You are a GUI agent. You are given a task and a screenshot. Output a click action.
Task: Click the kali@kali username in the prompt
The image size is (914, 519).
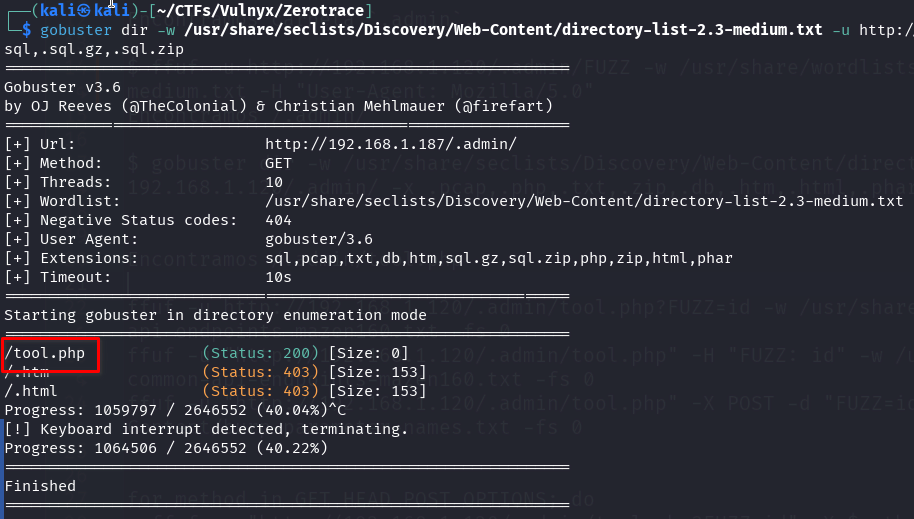85,10
